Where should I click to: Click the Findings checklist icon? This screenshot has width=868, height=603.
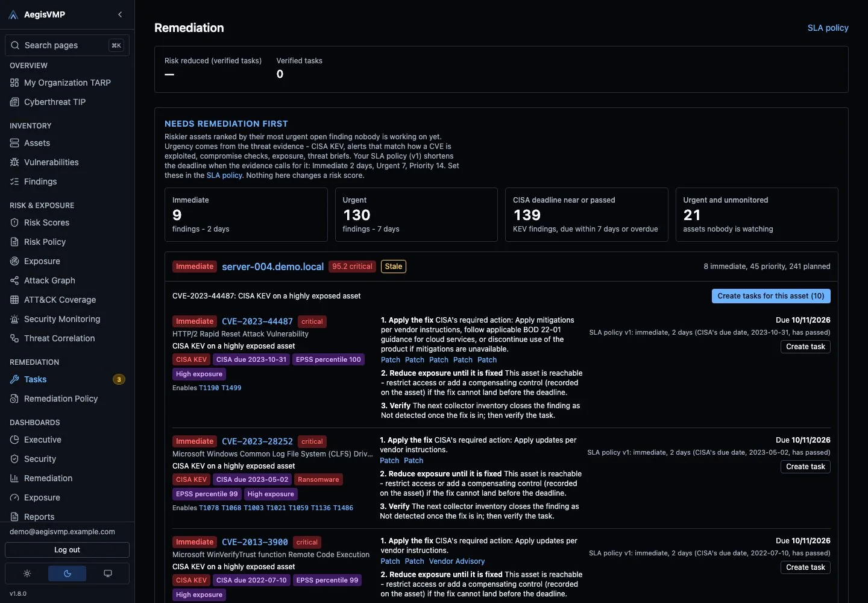coord(14,182)
